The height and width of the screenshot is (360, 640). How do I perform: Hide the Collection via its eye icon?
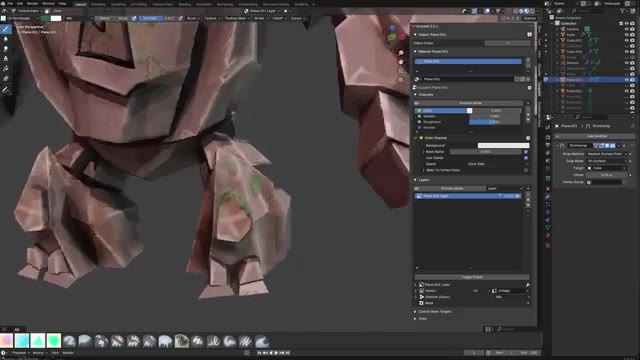point(627,23)
